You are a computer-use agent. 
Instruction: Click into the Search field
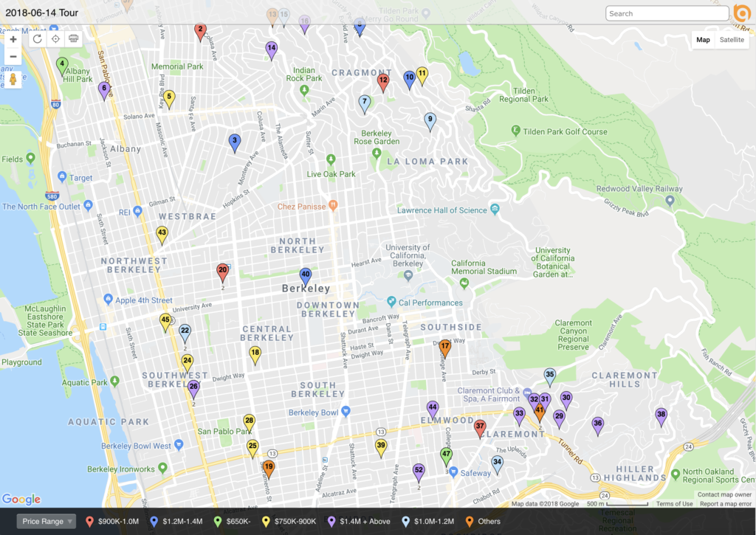tap(667, 13)
